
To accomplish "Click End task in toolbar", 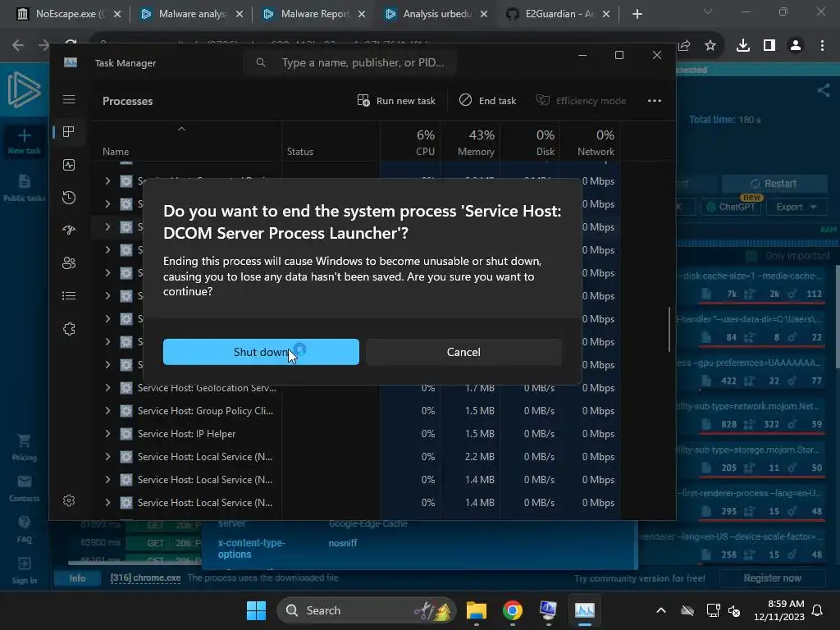I will click(488, 101).
